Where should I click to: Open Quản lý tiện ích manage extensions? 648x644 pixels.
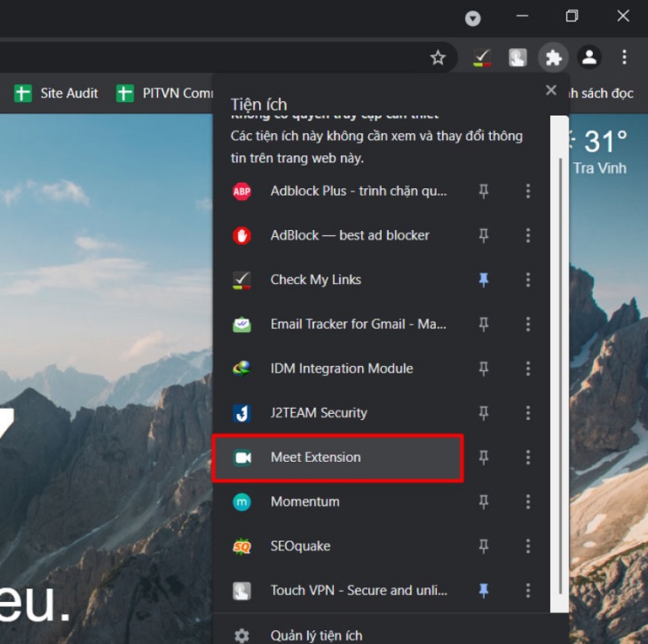[x=316, y=635]
